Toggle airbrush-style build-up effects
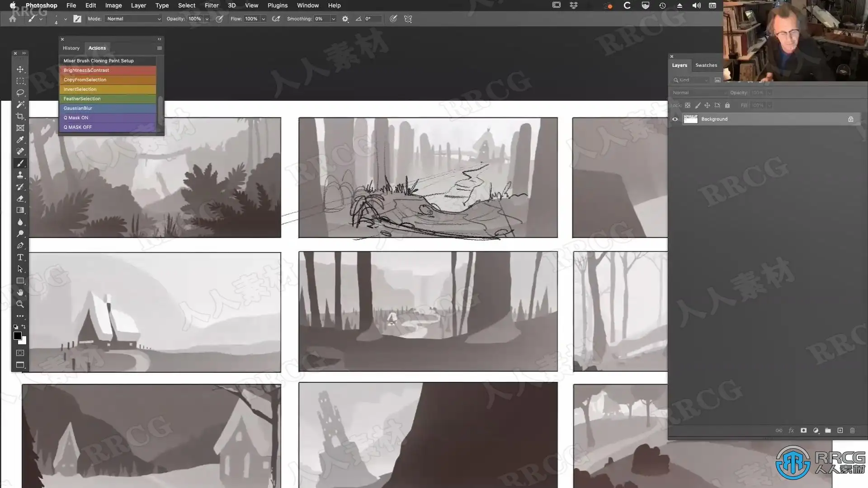The image size is (868, 488). pyautogui.click(x=276, y=19)
